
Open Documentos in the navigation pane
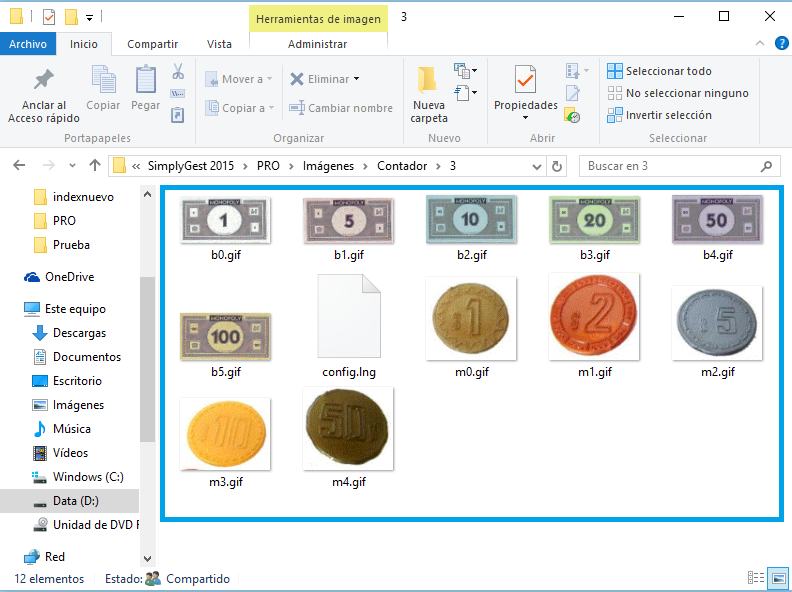tap(77, 357)
